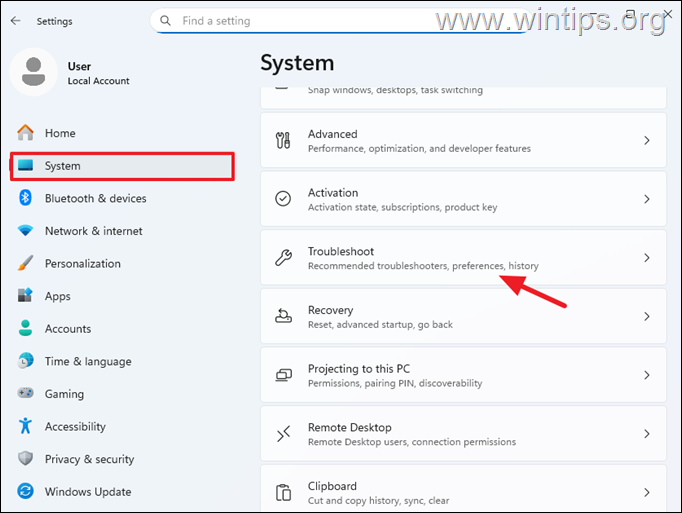The width and height of the screenshot is (682, 513).
Task: Open the Remote Desktop card
Action: [463, 434]
